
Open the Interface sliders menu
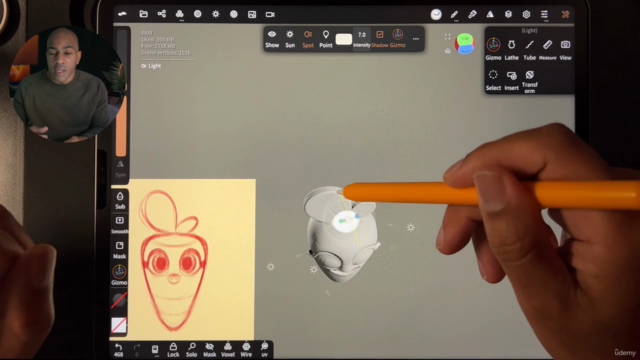point(544,14)
